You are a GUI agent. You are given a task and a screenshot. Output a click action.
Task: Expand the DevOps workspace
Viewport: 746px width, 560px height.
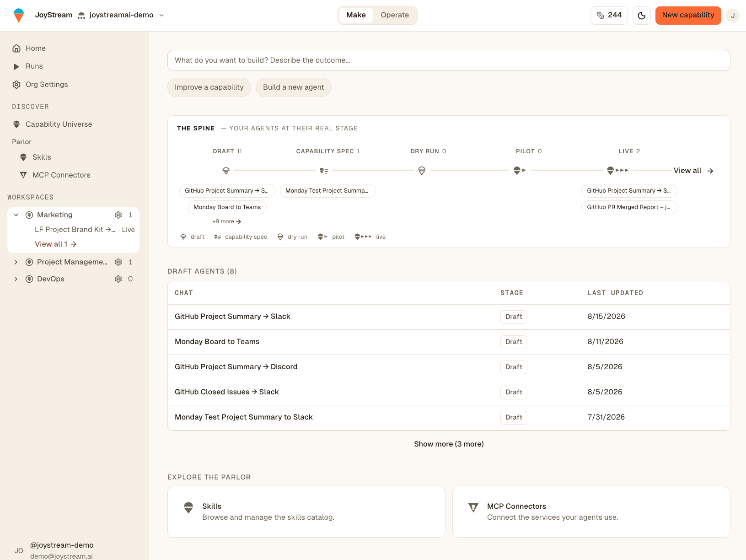pos(16,279)
